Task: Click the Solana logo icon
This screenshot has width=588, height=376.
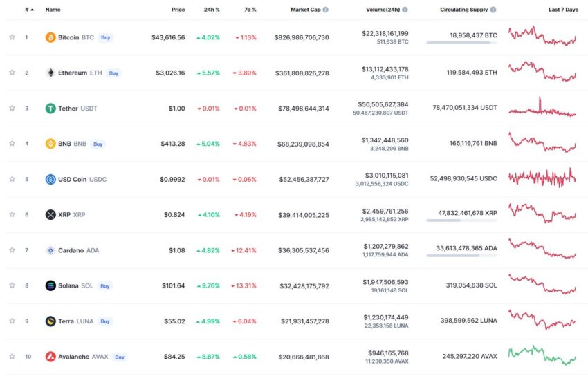Action: tap(50, 285)
